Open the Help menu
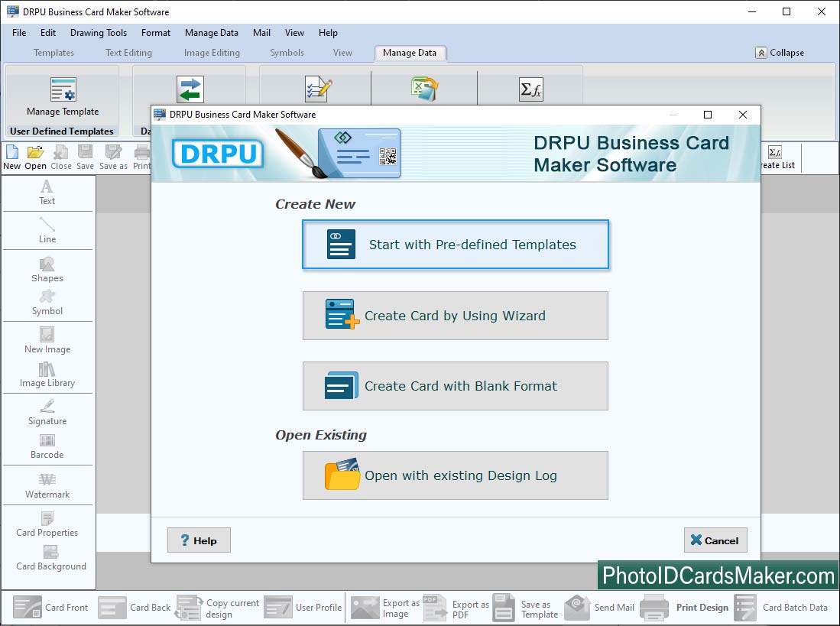The height and width of the screenshot is (626, 840). 328,33
